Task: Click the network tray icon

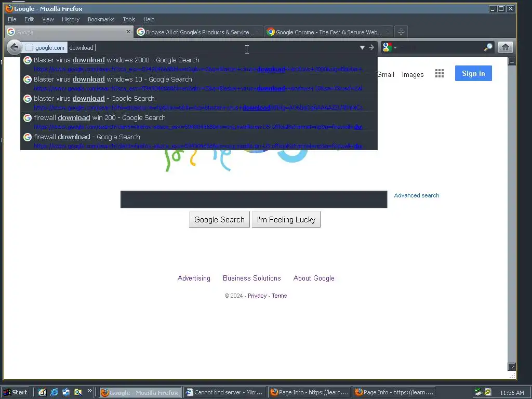Action: click(478, 392)
